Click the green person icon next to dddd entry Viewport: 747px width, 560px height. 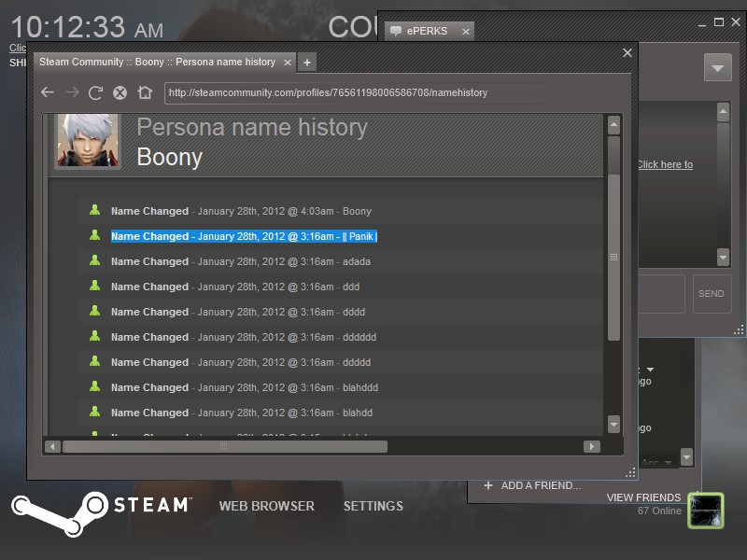click(95, 311)
